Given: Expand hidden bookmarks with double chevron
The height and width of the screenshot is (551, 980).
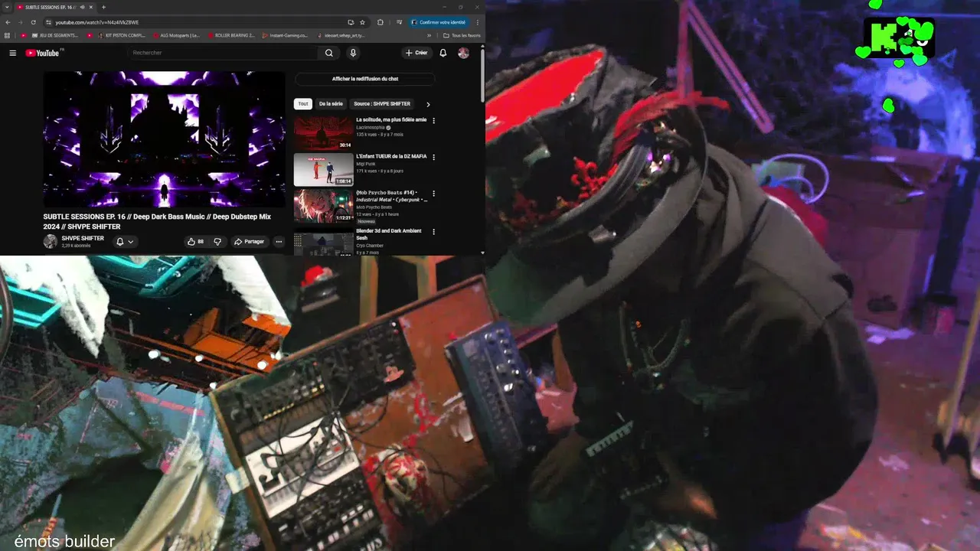Looking at the screenshot, I should [429, 35].
